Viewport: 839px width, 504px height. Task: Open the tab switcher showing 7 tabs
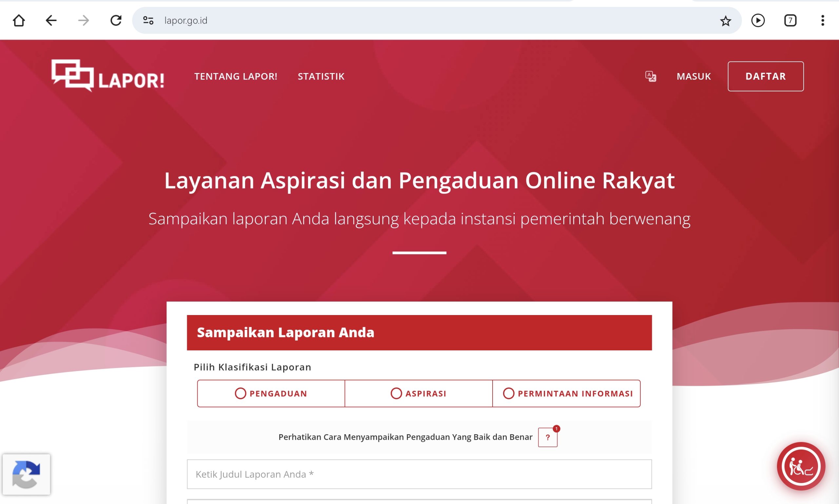point(790,20)
